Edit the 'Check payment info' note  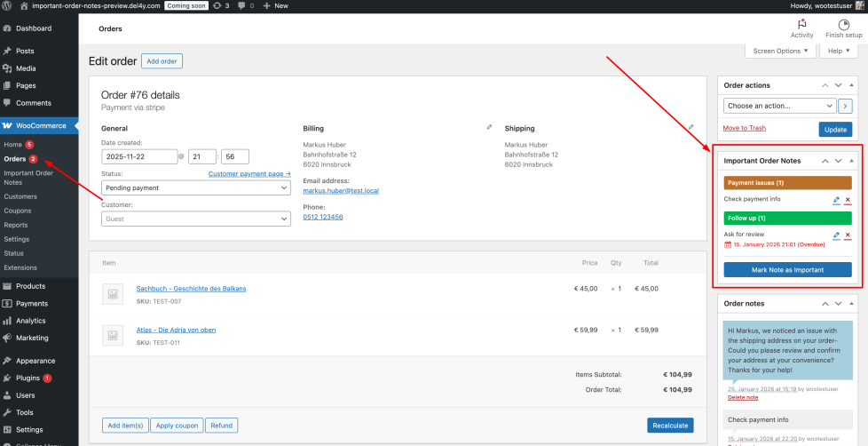836,200
